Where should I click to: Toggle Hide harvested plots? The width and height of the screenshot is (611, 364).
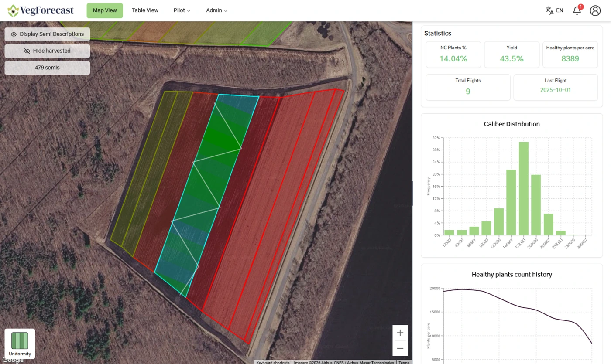click(47, 51)
